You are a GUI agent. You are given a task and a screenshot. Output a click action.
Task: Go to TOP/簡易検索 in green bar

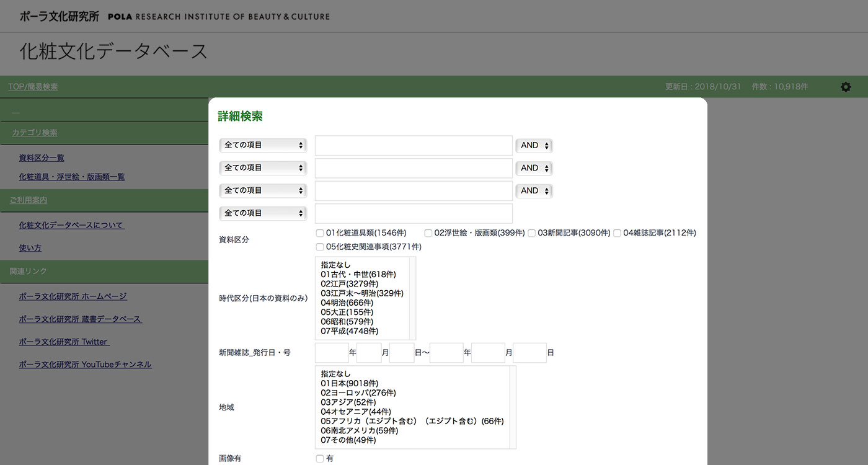pyautogui.click(x=33, y=87)
